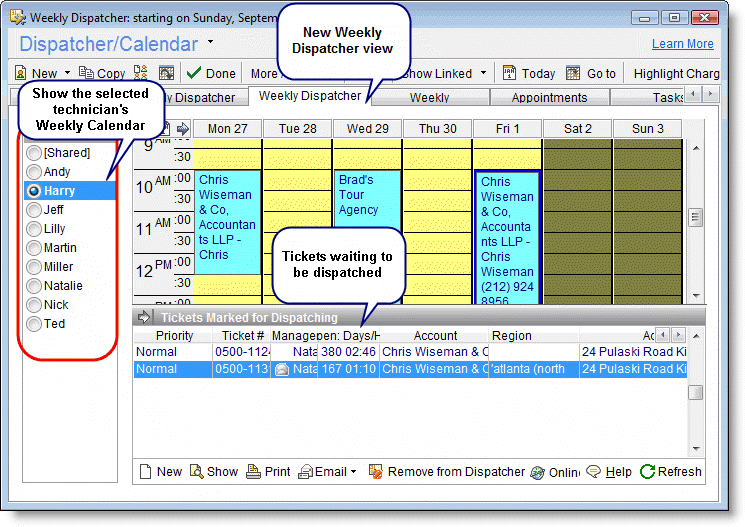Image resolution: width=745 pixels, height=527 pixels.
Task: Click the Refresh icon in bottom toolbar
Action: click(x=648, y=472)
